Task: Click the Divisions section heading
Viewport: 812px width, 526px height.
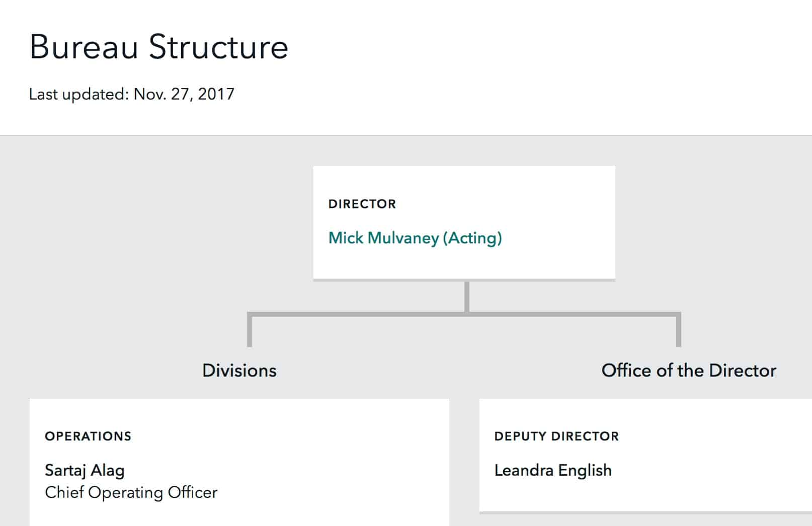Action: tap(239, 371)
